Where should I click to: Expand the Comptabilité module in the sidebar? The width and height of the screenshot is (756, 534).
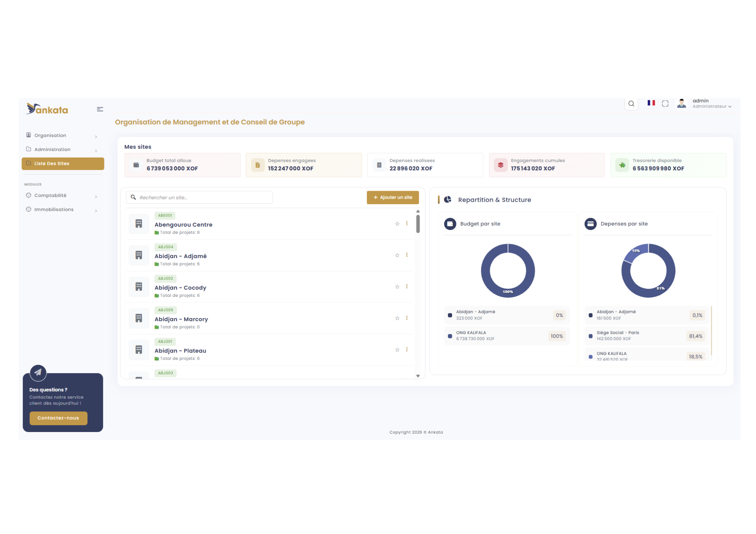pyautogui.click(x=51, y=195)
